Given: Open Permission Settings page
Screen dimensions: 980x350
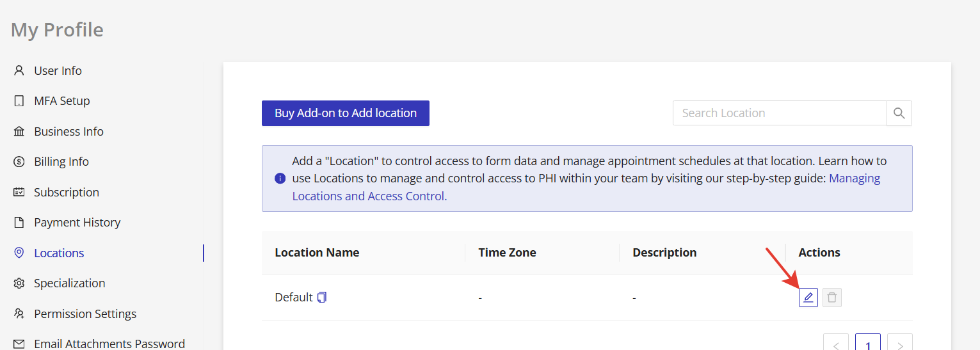Looking at the screenshot, I should (x=85, y=314).
